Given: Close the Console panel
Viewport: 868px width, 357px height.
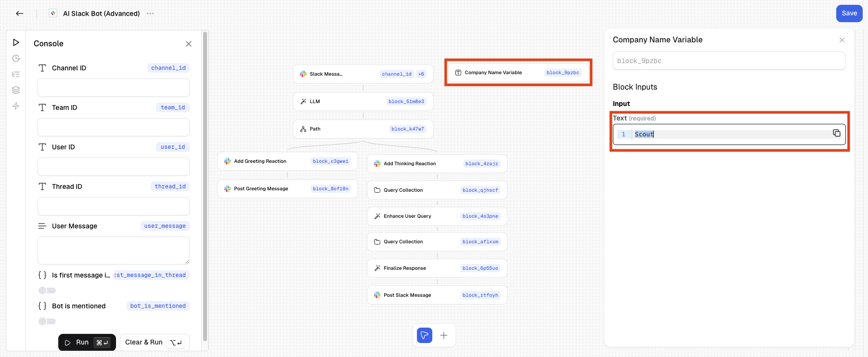Looking at the screenshot, I should (189, 44).
